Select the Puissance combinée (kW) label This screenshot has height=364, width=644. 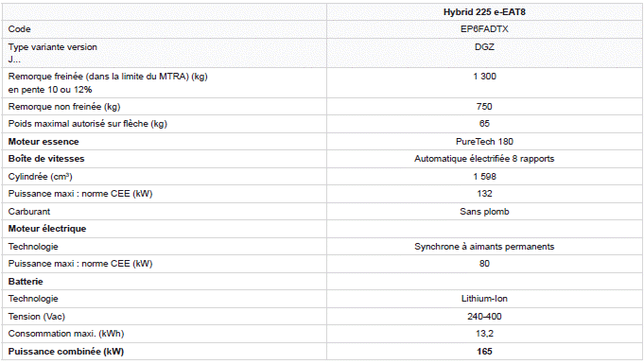click(x=65, y=352)
